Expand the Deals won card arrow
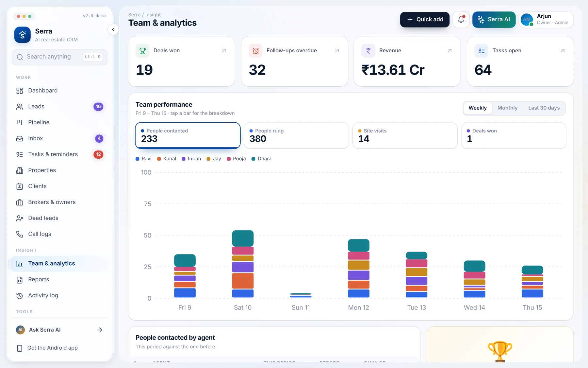The height and width of the screenshot is (368, 588). 224,51
